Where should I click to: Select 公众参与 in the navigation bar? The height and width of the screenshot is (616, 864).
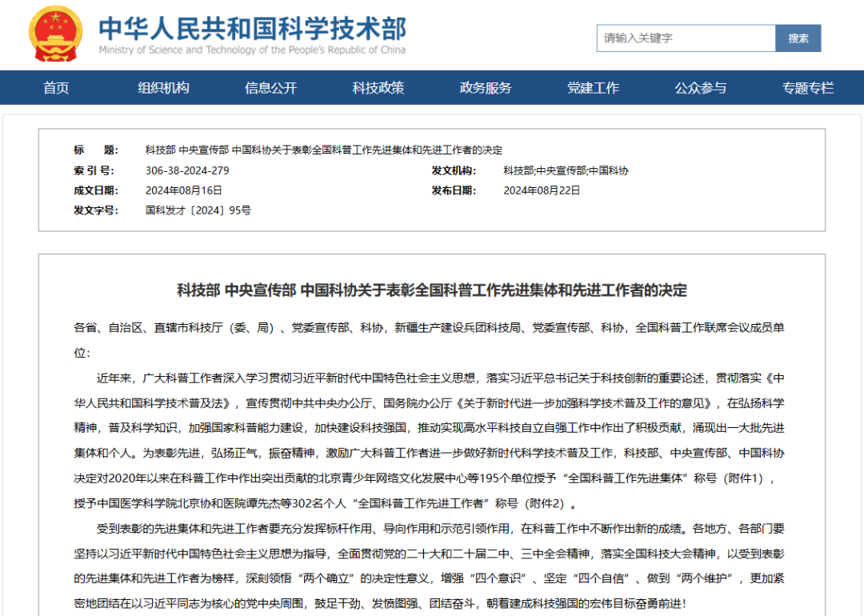(x=700, y=88)
